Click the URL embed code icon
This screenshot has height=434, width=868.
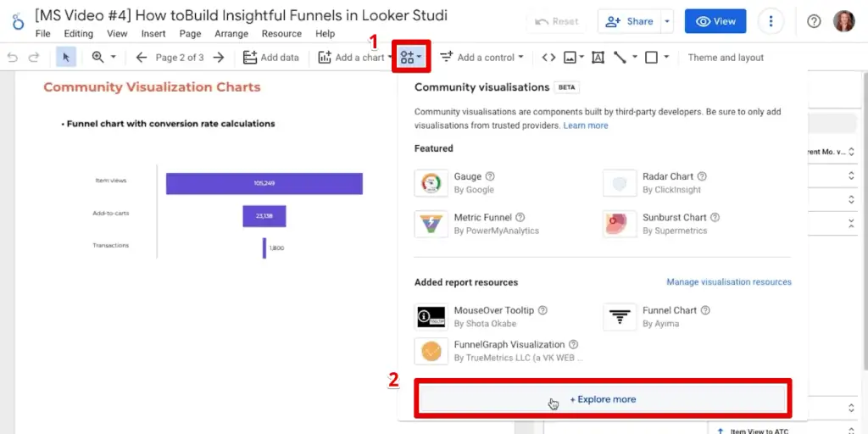548,58
